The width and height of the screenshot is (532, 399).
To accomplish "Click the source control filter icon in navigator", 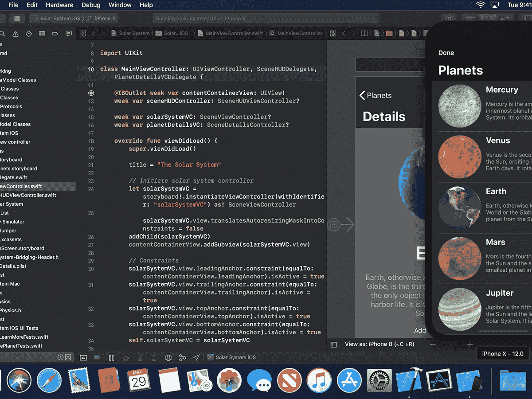I will [x=68, y=357].
